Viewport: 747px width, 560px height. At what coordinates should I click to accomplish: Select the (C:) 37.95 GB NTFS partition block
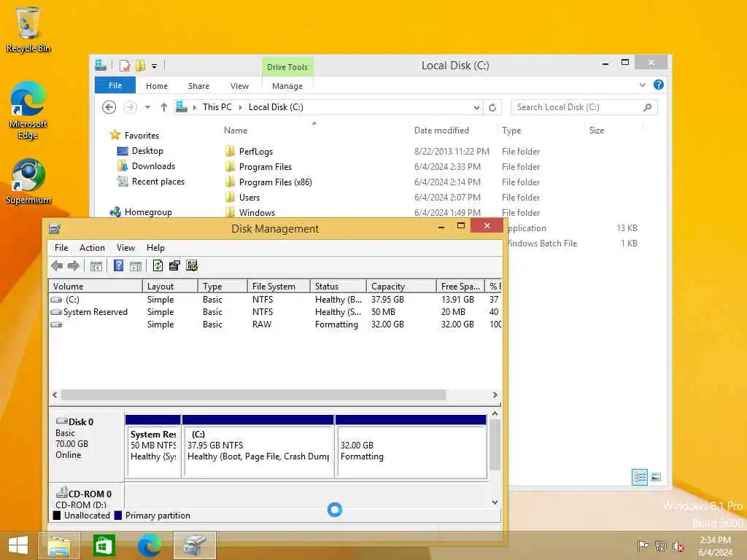pos(258,446)
